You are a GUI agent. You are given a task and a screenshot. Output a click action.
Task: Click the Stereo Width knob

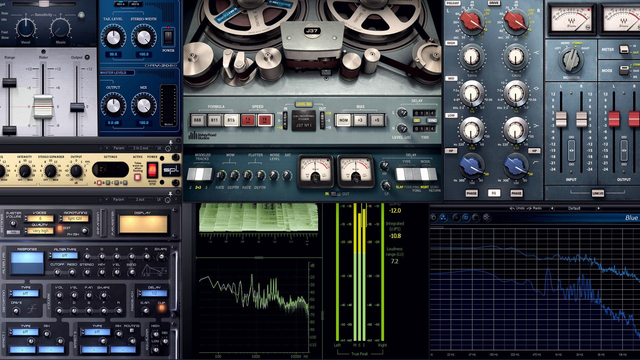click(x=144, y=37)
